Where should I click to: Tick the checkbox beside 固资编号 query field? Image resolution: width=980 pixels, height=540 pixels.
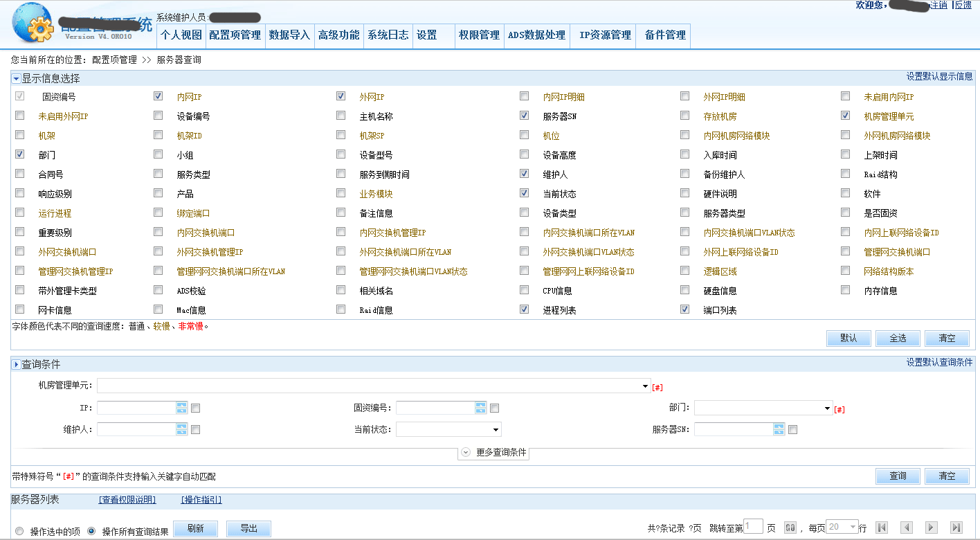[494, 408]
